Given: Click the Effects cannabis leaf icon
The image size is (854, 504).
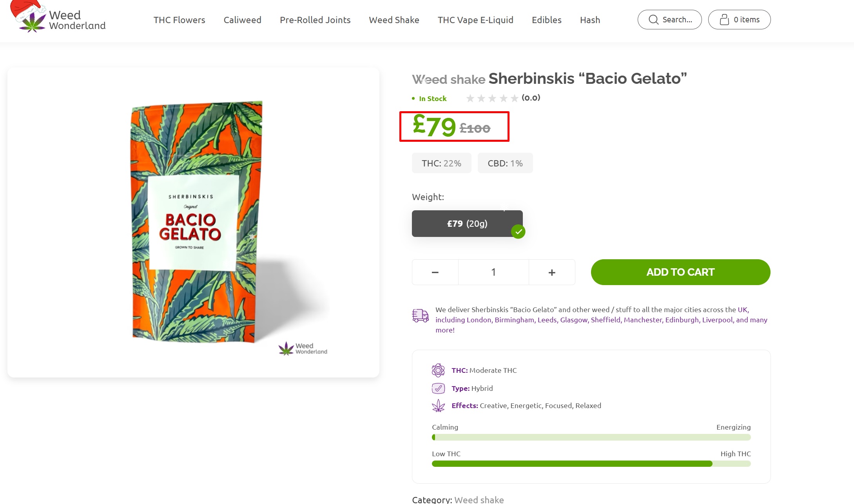Looking at the screenshot, I should [438, 406].
